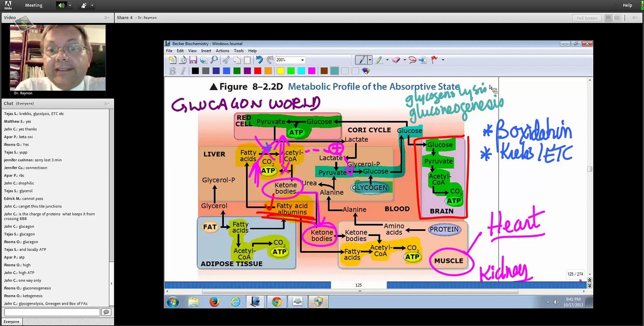The image size is (644, 326).
Task: Toggle the Bold formatting button
Action: tap(172, 71)
